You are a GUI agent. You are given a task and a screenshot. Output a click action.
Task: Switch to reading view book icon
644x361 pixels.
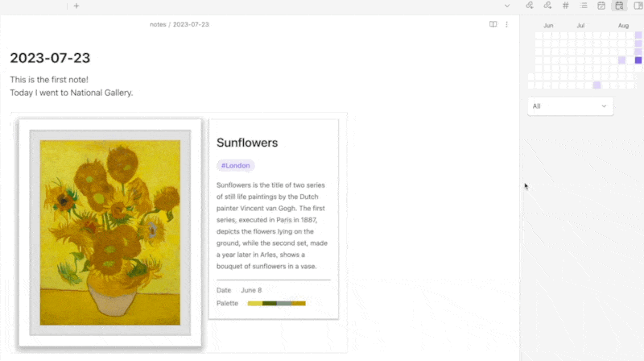coord(493,24)
